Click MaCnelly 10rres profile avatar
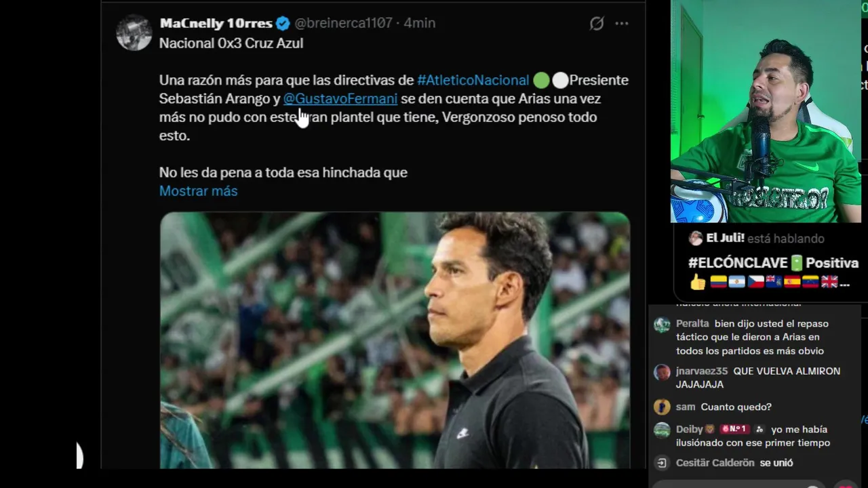 [134, 32]
